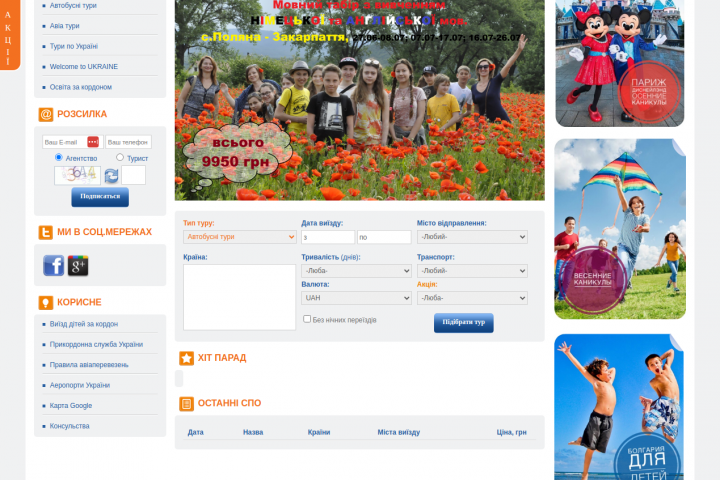720x480 pixels.
Task: Open Виїзд дітей за кордон link
Action: click(84, 324)
